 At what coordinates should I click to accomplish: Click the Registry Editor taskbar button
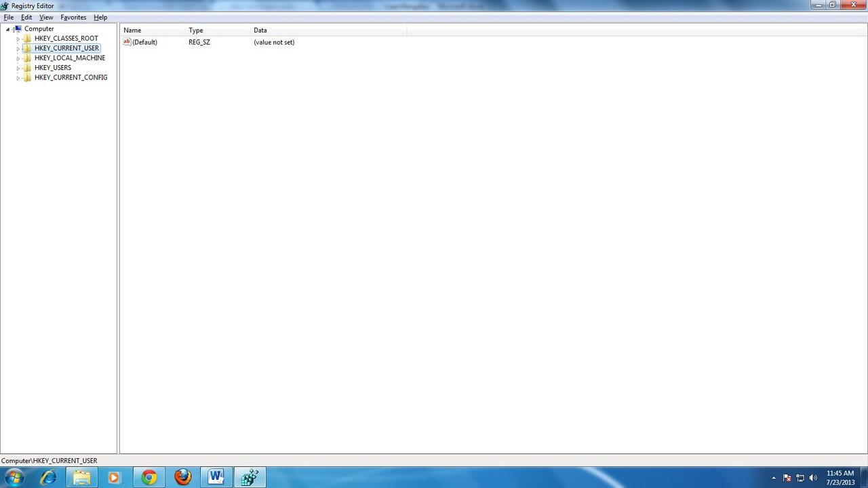[x=250, y=478]
